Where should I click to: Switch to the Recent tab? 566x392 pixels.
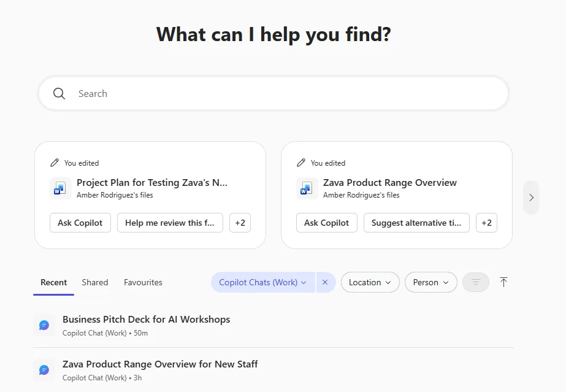[53, 282]
